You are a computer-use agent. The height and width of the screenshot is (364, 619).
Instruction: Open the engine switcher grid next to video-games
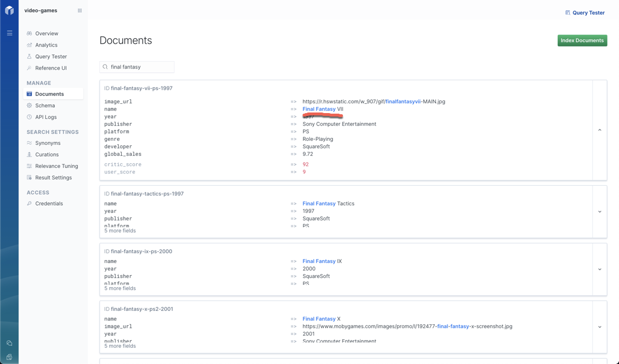(x=80, y=10)
